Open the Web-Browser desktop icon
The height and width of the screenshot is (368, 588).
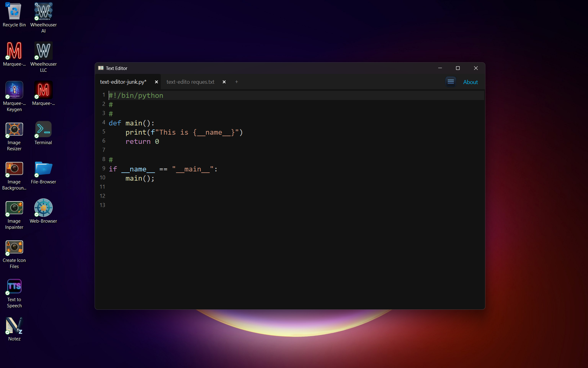coord(43,211)
